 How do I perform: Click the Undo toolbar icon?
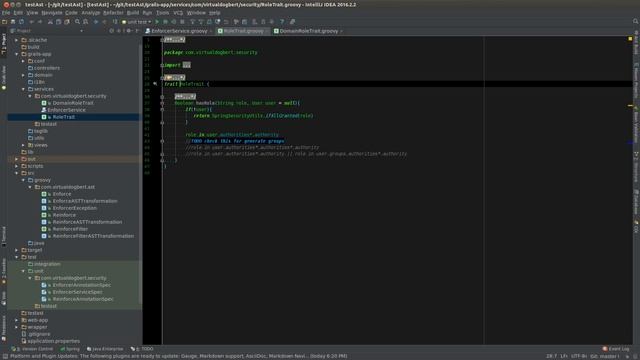tap(32, 22)
